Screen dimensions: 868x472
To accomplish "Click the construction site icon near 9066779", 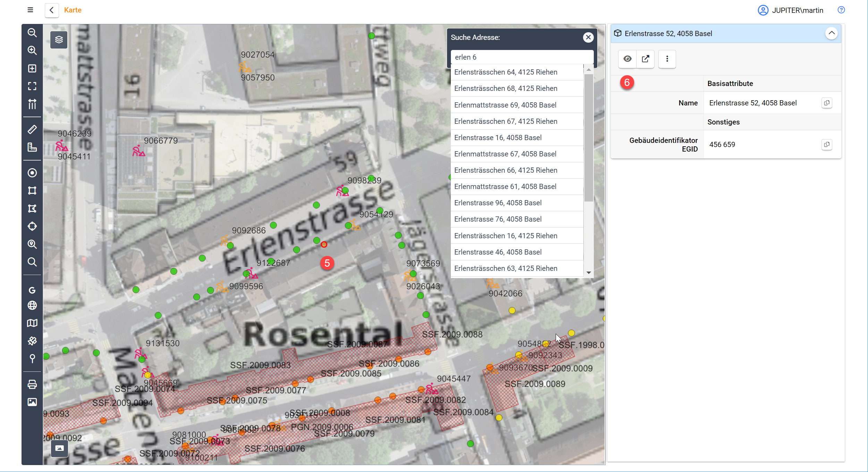I will coord(138,151).
